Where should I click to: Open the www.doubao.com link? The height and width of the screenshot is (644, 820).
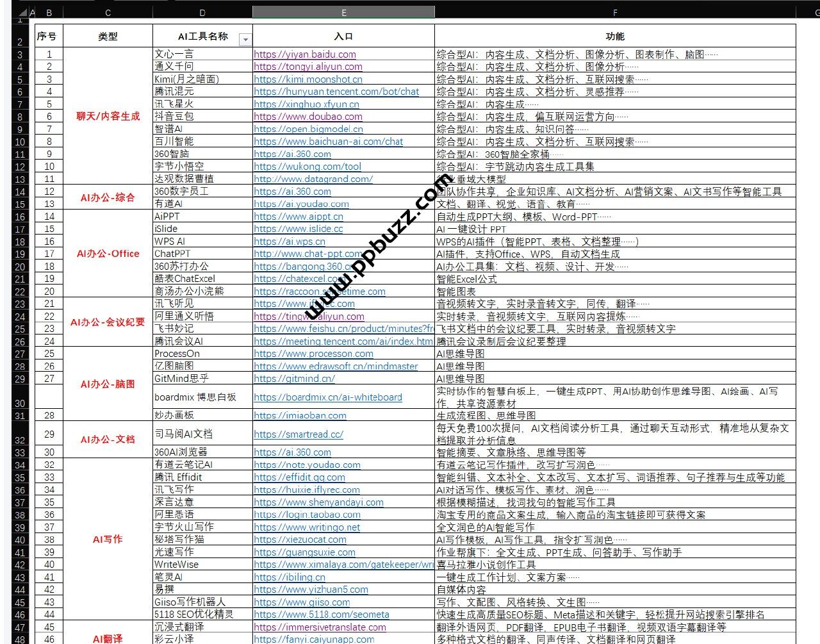(x=308, y=117)
